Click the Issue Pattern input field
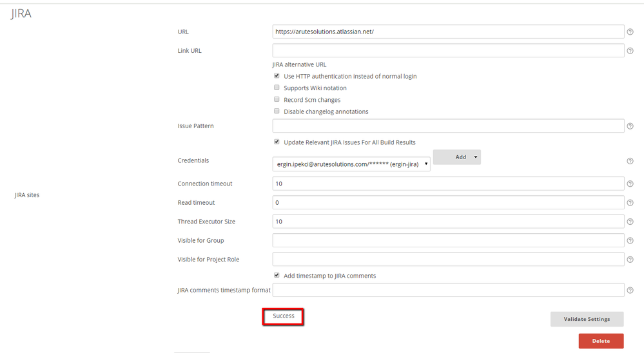This screenshot has width=644, height=353. pyautogui.click(x=448, y=126)
